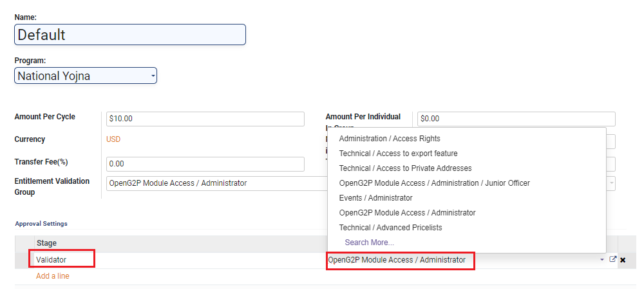644x289 pixels.
Task: Select the Junior Officer group option
Action: coord(434,183)
